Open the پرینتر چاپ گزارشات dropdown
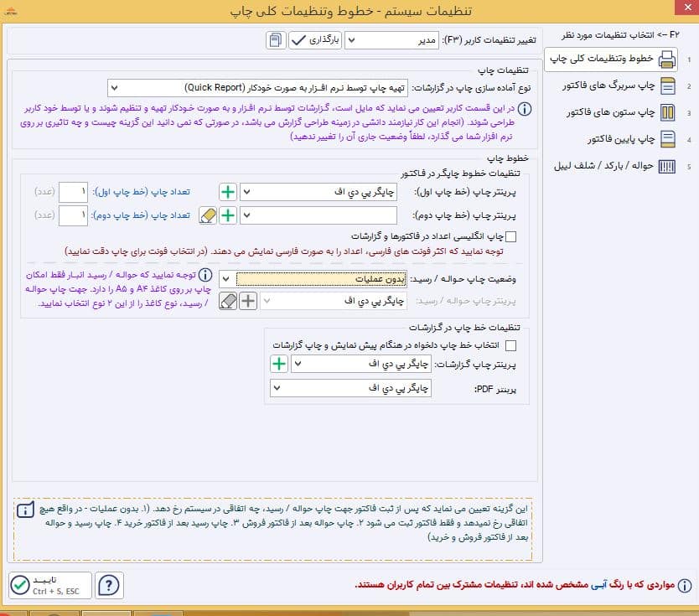Viewport: 699px width, 616px height. [361, 364]
